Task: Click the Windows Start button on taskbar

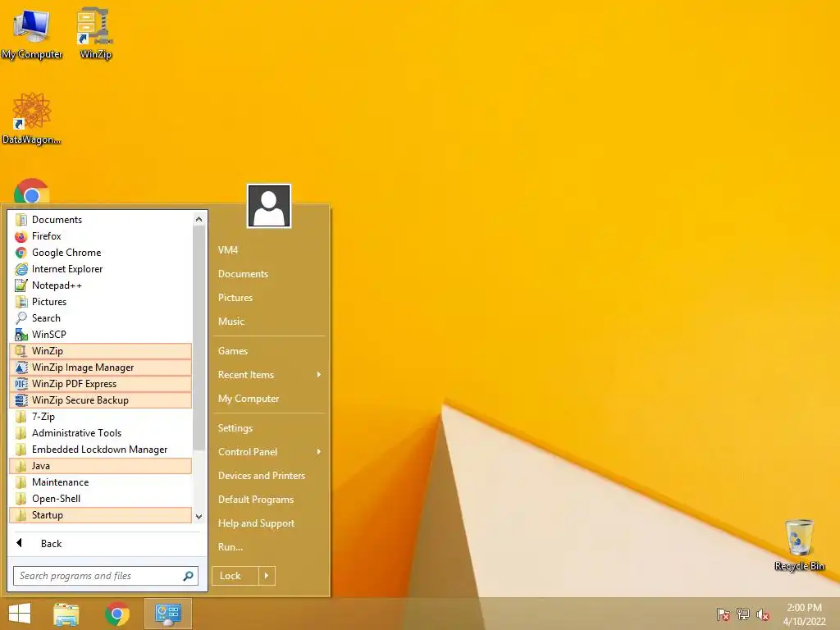Action: (x=20, y=614)
